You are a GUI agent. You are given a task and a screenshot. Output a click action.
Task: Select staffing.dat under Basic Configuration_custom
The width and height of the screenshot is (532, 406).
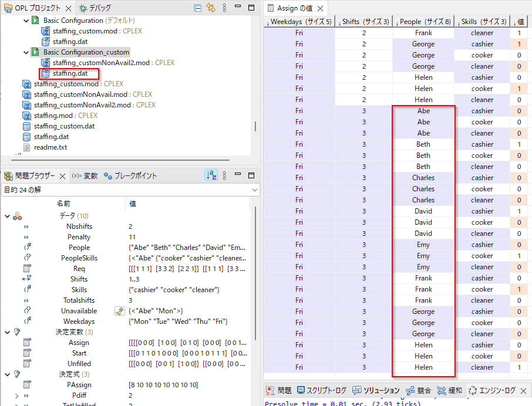click(x=70, y=73)
